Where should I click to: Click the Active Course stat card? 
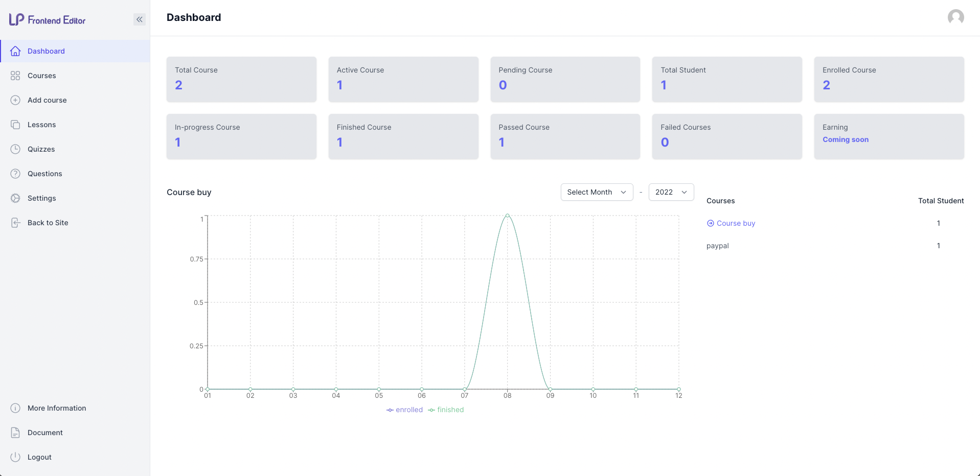pos(403,79)
